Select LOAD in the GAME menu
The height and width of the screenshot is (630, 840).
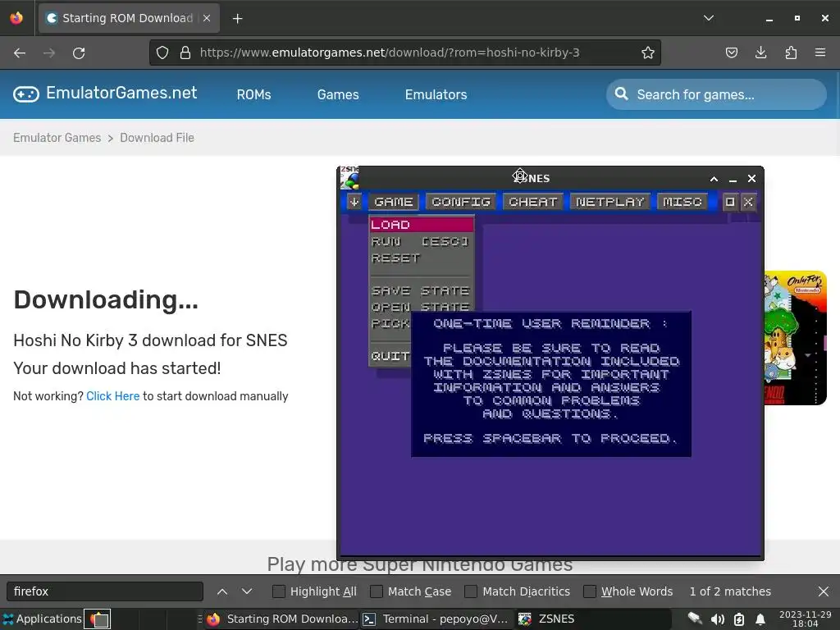[422, 225]
